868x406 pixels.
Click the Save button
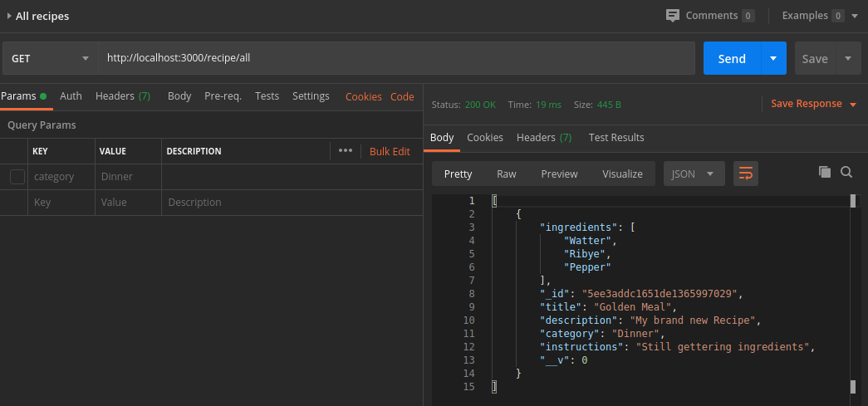(x=815, y=58)
